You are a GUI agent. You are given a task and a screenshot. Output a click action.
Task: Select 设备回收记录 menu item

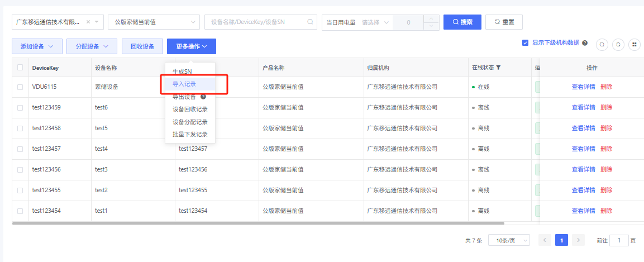(190, 109)
